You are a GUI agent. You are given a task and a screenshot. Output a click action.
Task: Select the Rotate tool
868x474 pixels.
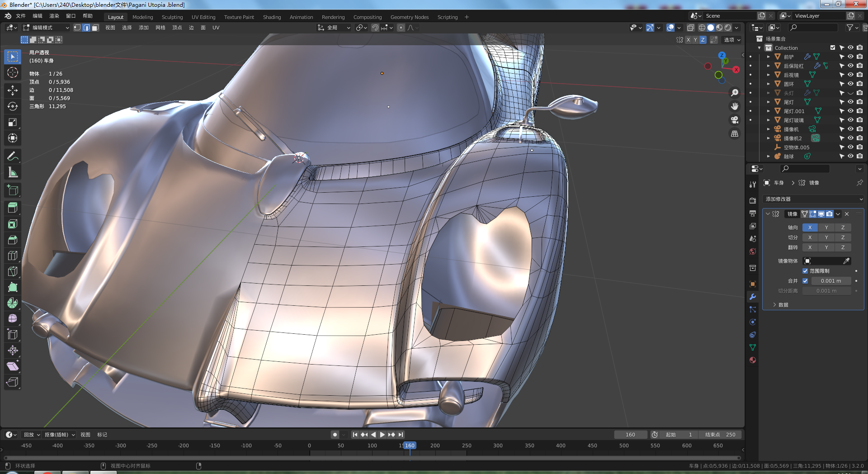[13, 106]
